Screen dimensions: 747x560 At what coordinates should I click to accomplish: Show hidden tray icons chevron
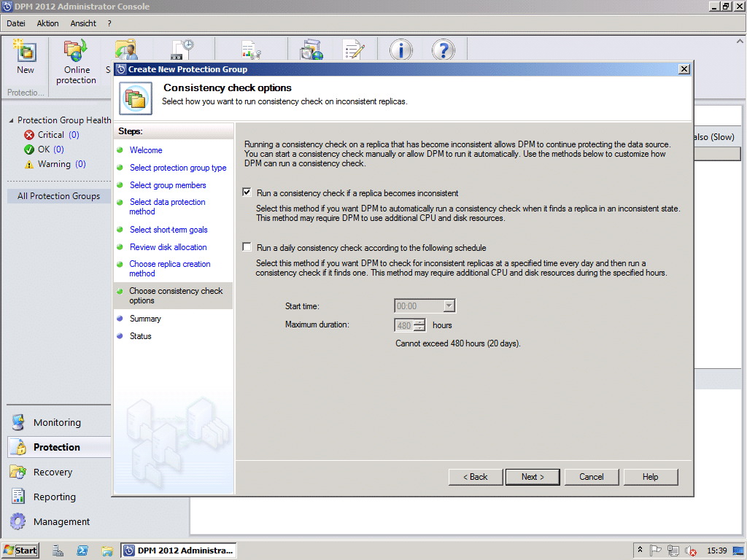640,550
